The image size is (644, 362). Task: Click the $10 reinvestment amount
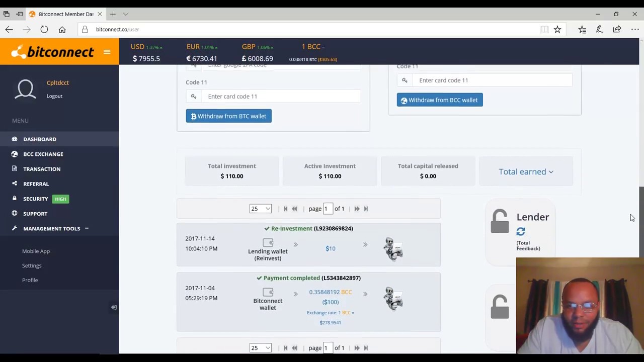(x=331, y=248)
